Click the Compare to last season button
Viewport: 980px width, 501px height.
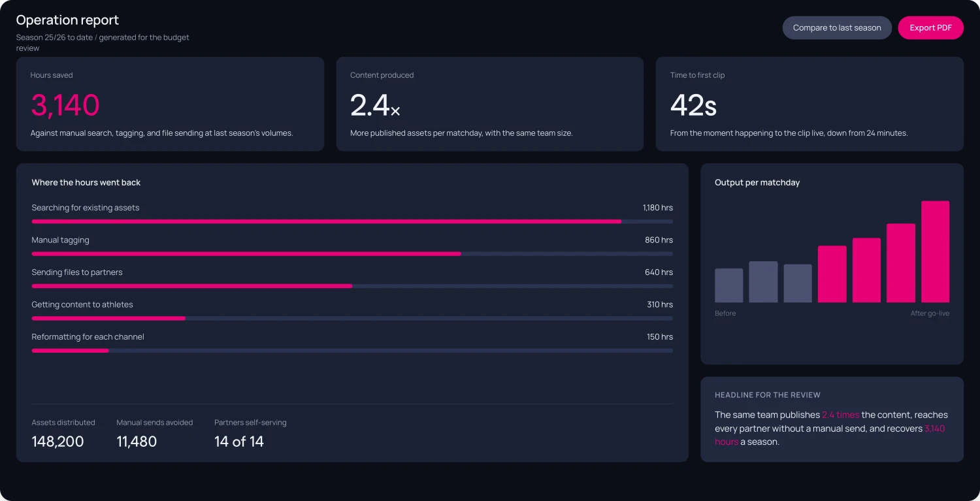tap(837, 28)
